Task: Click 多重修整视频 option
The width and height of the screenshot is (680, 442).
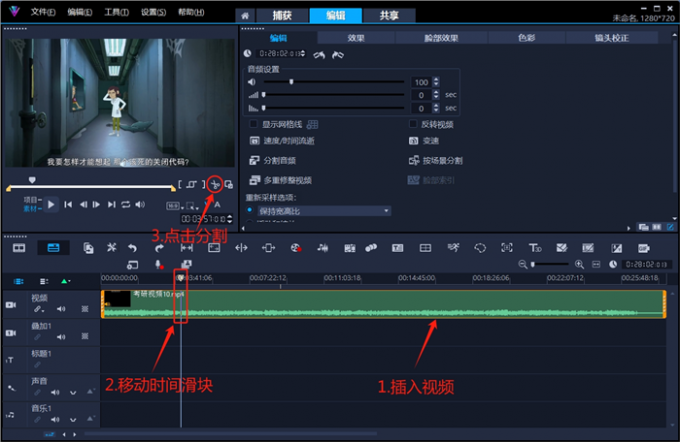Action: point(281,180)
